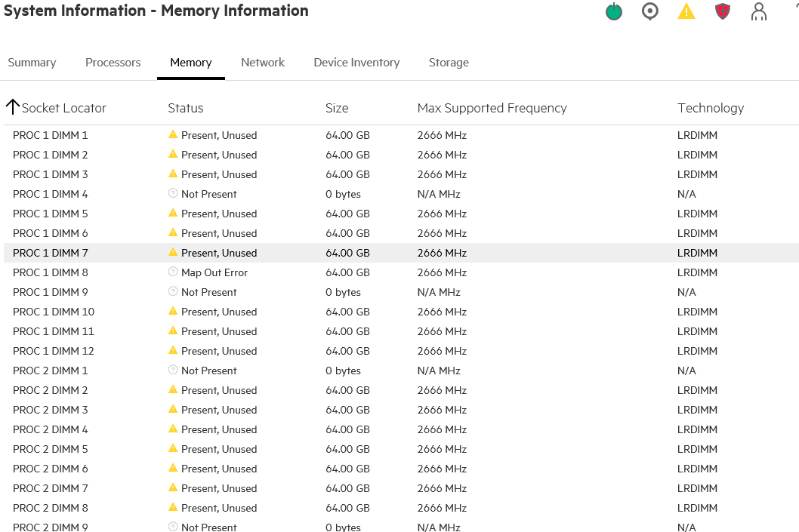The width and height of the screenshot is (799, 532).
Task: Click the yellow health warning triangle icon
Action: point(686,12)
